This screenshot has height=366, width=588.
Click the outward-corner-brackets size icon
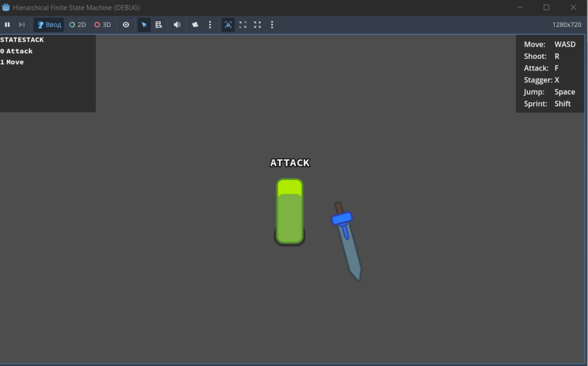point(243,25)
